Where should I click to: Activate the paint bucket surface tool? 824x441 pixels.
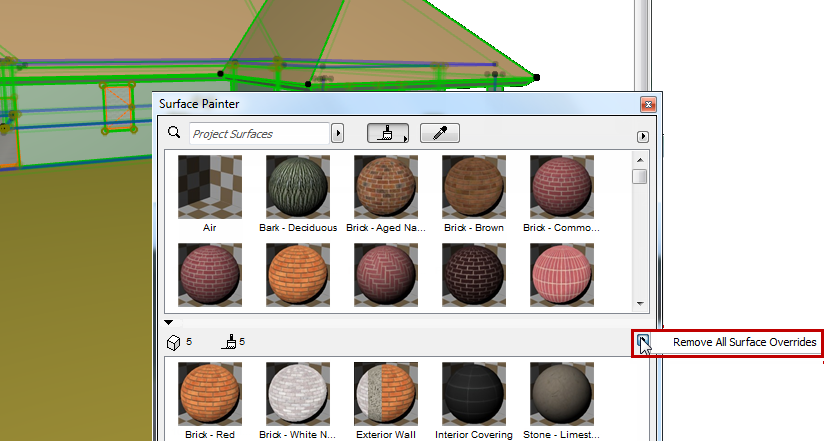click(388, 134)
